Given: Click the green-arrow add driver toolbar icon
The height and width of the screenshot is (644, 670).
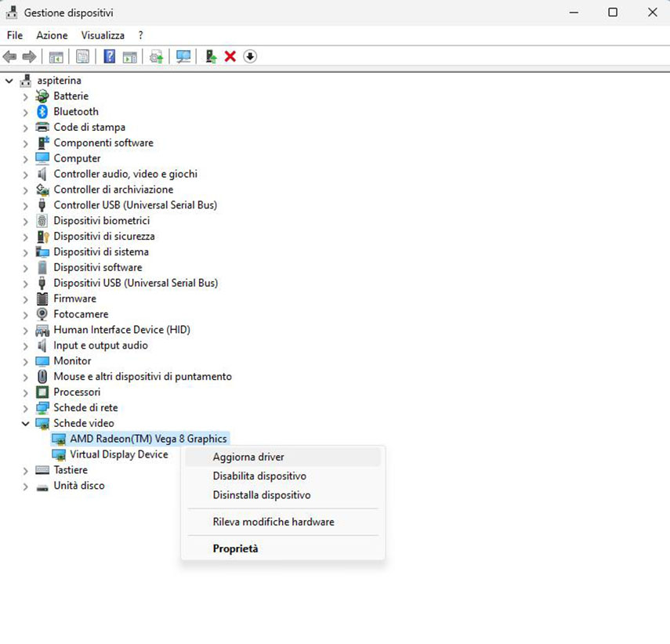Looking at the screenshot, I should pyautogui.click(x=210, y=56).
